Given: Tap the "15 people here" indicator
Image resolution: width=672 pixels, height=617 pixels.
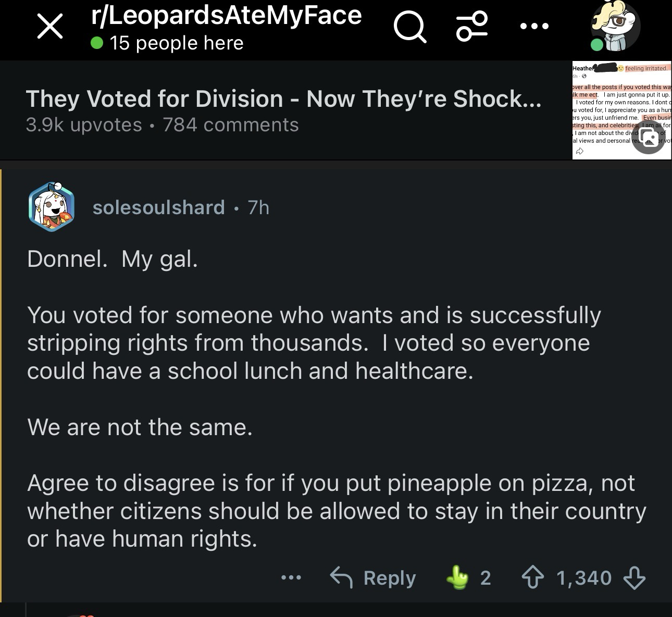Looking at the screenshot, I should coord(167,43).
